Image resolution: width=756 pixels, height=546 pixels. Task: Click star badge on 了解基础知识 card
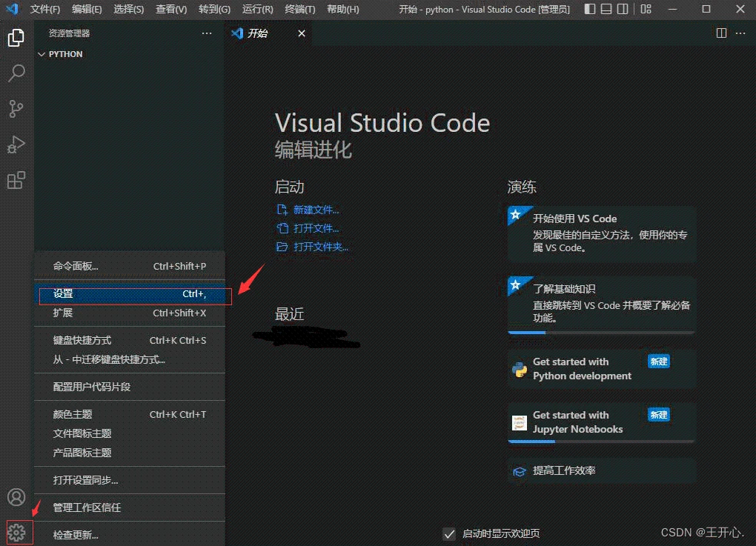pos(515,284)
